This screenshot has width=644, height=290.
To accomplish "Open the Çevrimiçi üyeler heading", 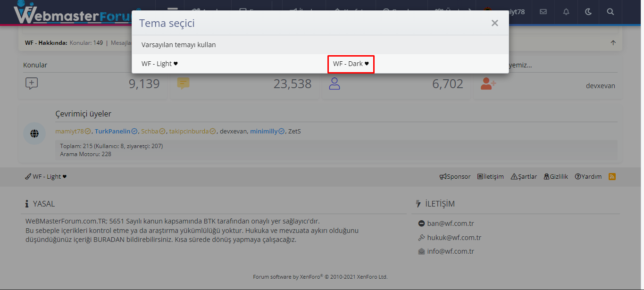I will click(84, 114).
